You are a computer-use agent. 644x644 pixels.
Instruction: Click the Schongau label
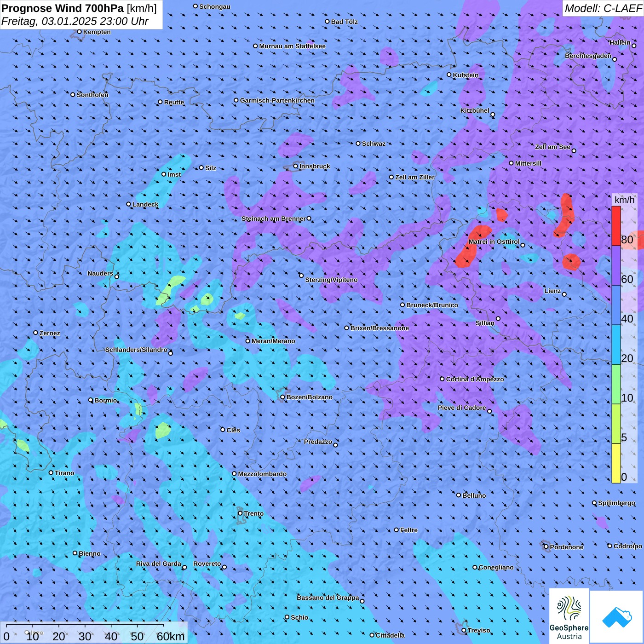[215, 6]
